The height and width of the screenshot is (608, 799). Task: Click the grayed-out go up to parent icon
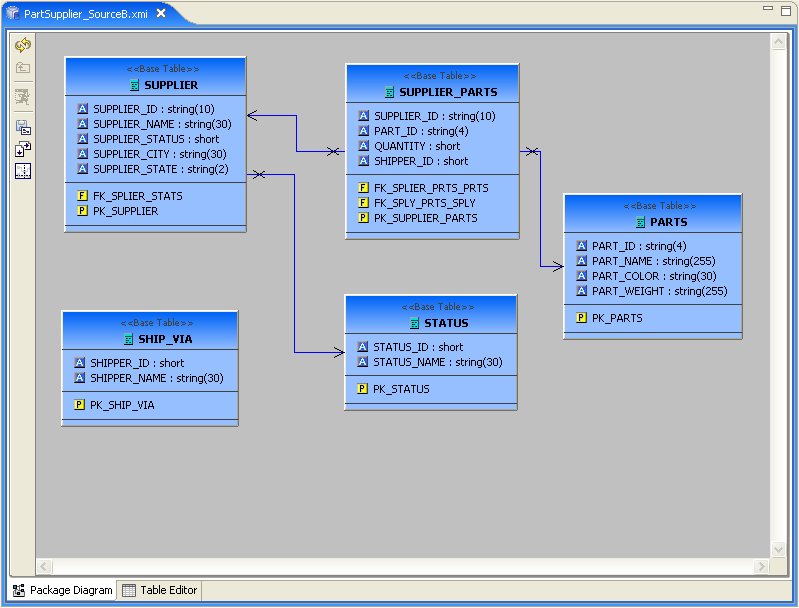tap(23, 68)
